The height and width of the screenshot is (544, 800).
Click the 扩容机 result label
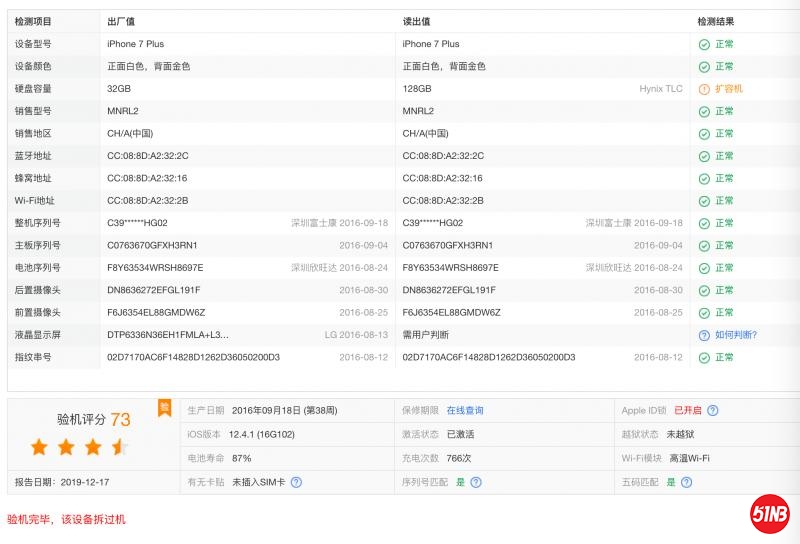729,89
